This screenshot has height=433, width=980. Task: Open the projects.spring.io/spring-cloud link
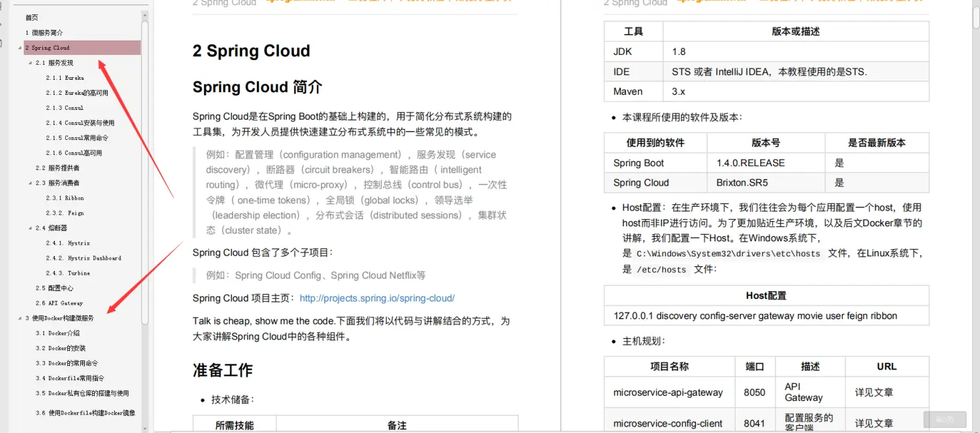[377, 298]
